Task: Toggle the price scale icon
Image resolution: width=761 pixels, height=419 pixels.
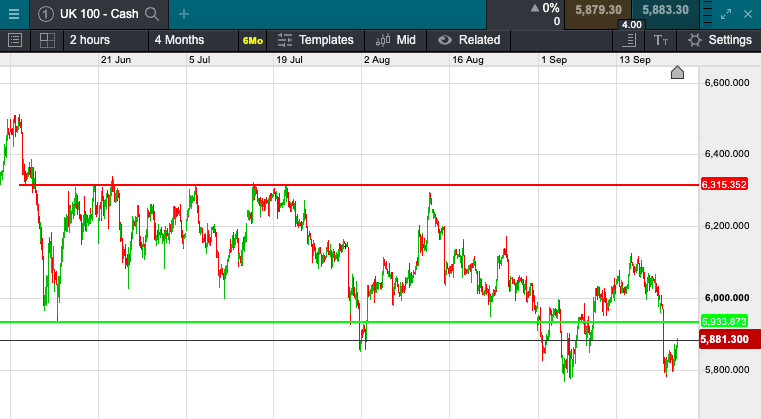Action: tap(629, 40)
